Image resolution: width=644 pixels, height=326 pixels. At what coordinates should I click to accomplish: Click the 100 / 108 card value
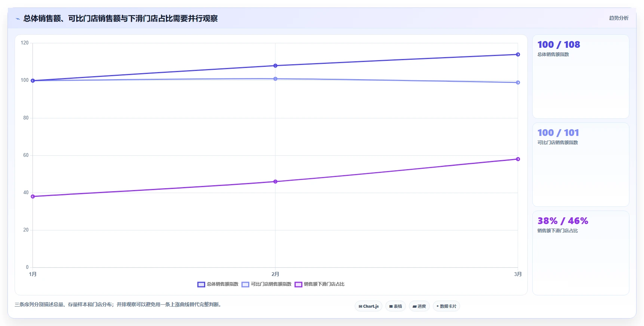pos(558,45)
